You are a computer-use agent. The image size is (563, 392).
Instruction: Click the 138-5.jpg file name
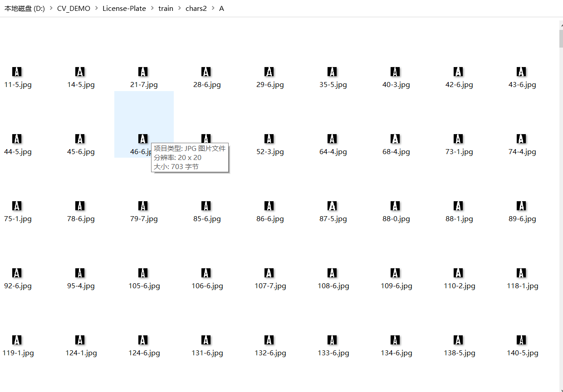[460, 353]
